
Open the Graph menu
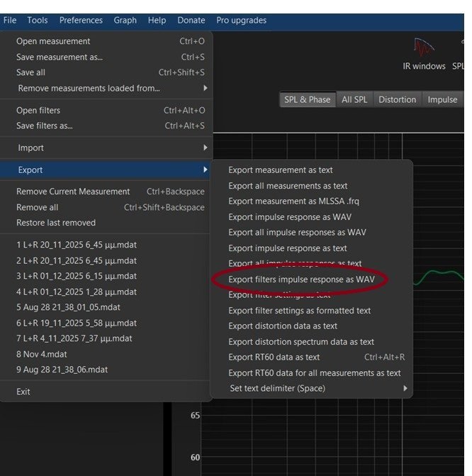[x=125, y=21]
